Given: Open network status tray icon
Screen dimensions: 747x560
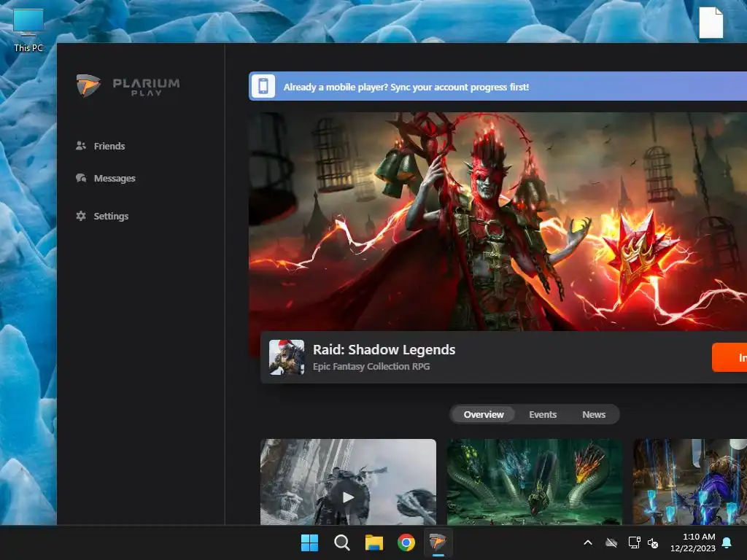Looking at the screenshot, I should click(634, 542).
